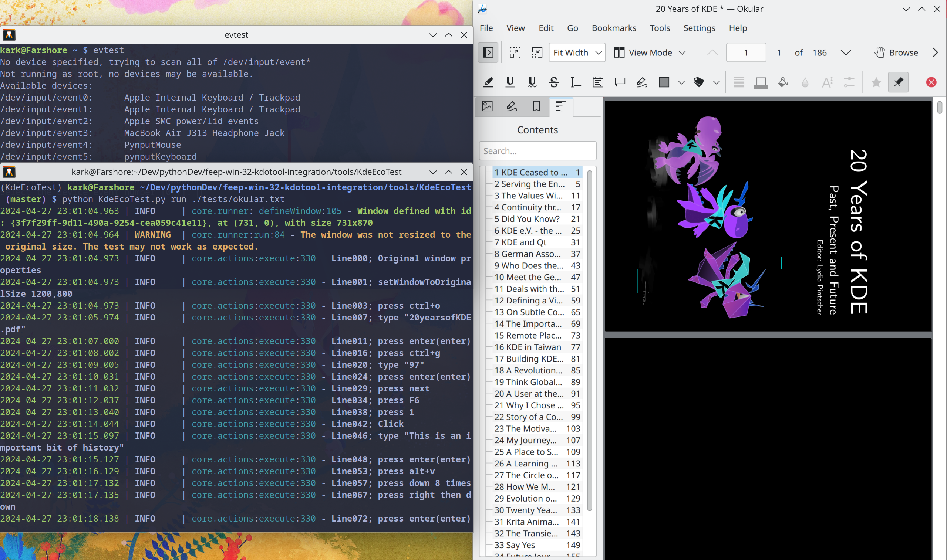Click the dashed-square expand-arrow zoom icon
This screenshot has height=560, width=947.
515,52
